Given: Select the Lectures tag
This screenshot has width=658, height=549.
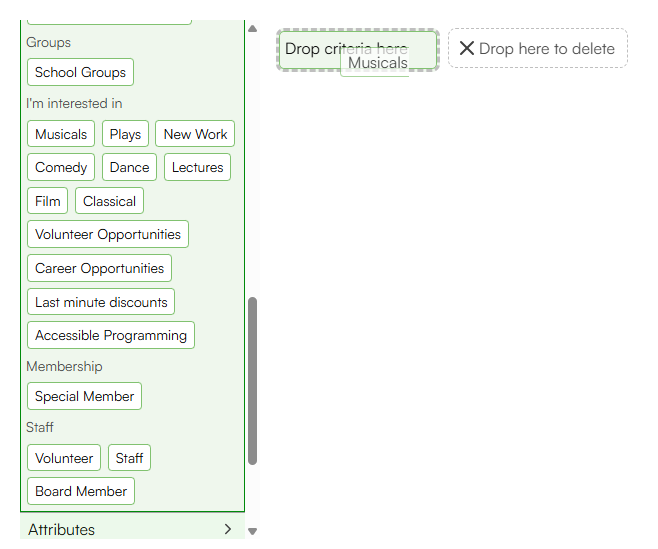Looking at the screenshot, I should click(197, 167).
